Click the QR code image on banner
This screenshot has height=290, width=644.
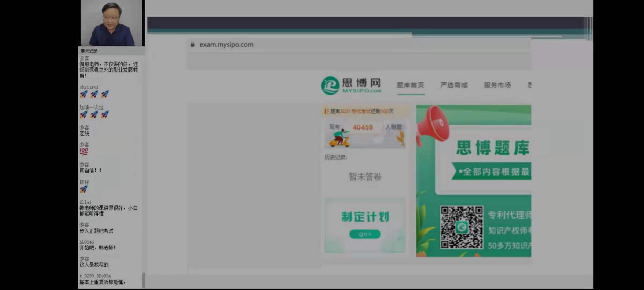pos(462,227)
